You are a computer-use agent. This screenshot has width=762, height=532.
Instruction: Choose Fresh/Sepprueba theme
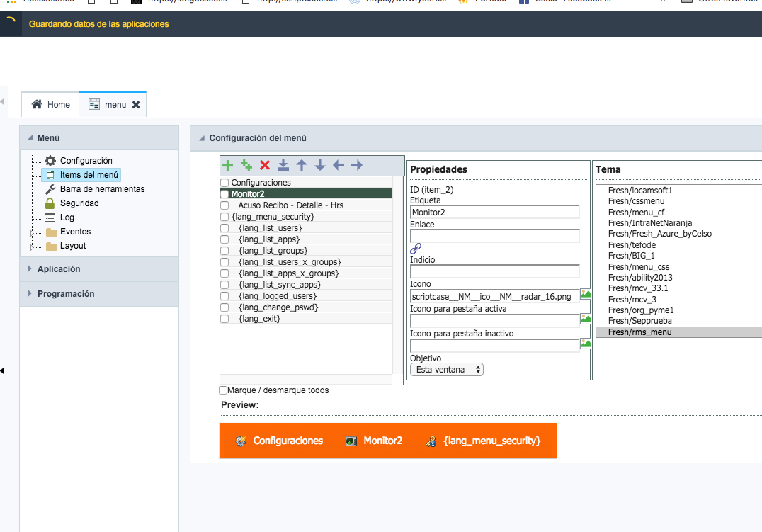pos(640,321)
